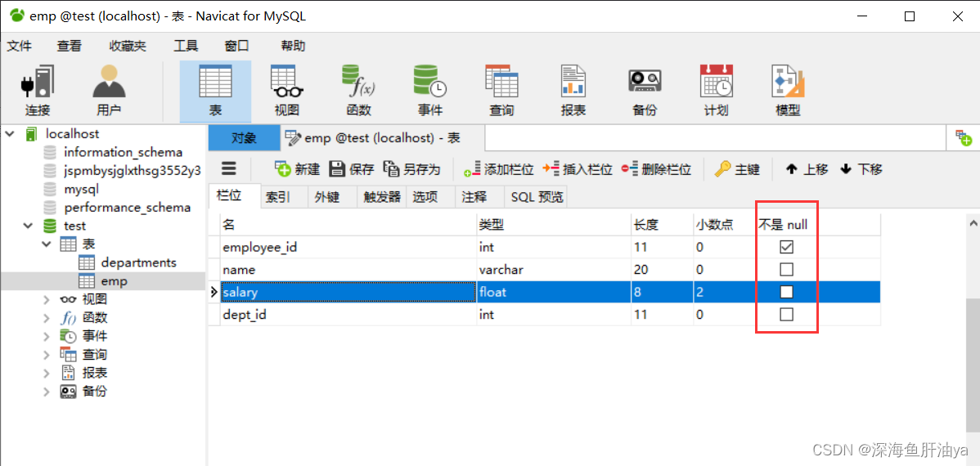Screen dimensions: 980x466
Task: Open the 帮助 (Help) menu
Action: [x=294, y=47]
